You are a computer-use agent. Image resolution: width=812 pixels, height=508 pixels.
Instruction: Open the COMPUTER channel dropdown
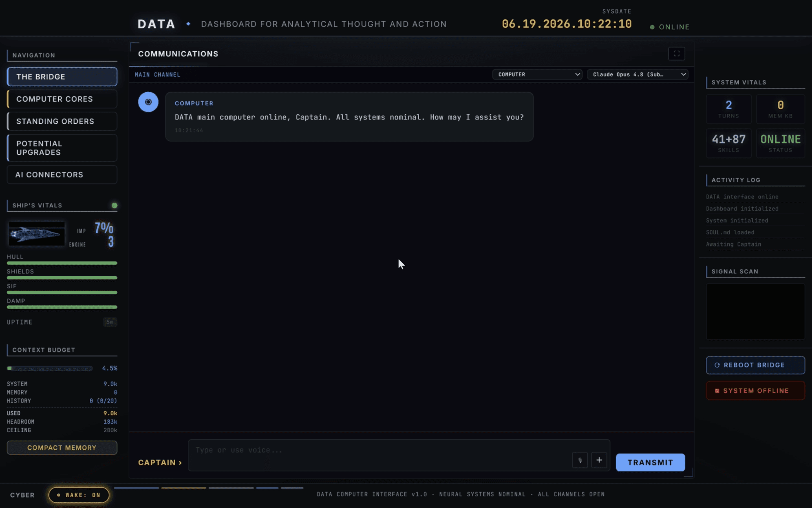[537, 74]
